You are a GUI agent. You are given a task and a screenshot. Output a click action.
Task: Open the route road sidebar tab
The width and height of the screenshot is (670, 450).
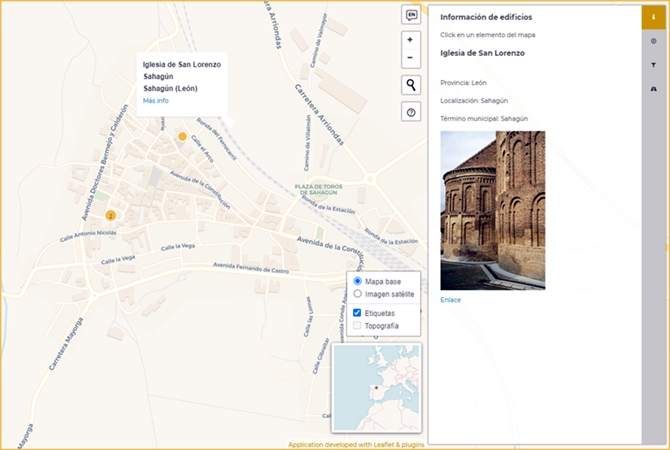pos(654,89)
